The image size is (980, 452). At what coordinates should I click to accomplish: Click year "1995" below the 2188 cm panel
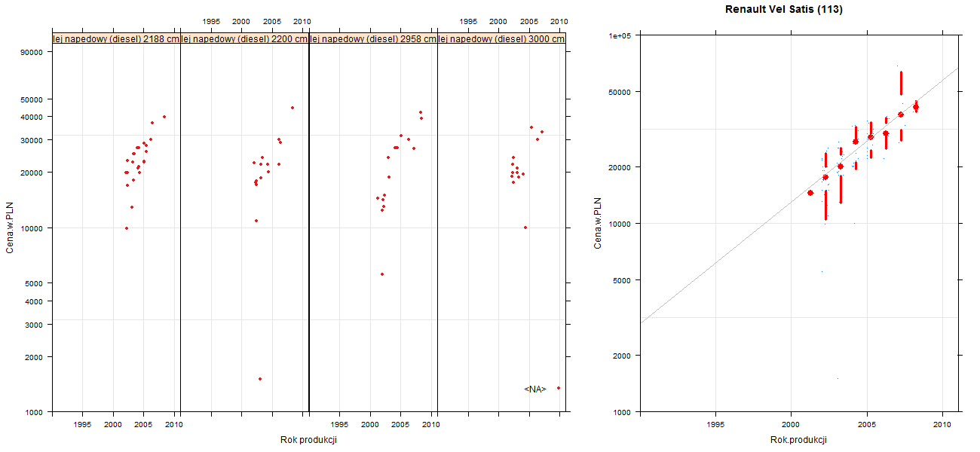[83, 425]
